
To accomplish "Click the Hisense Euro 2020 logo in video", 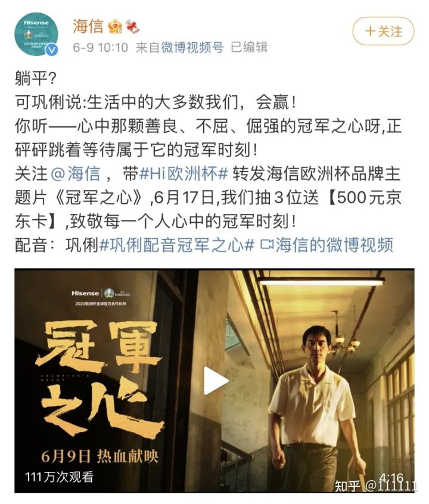I will [101, 297].
